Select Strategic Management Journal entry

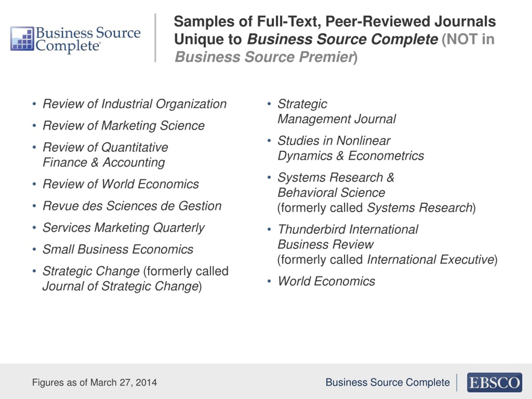(336, 112)
